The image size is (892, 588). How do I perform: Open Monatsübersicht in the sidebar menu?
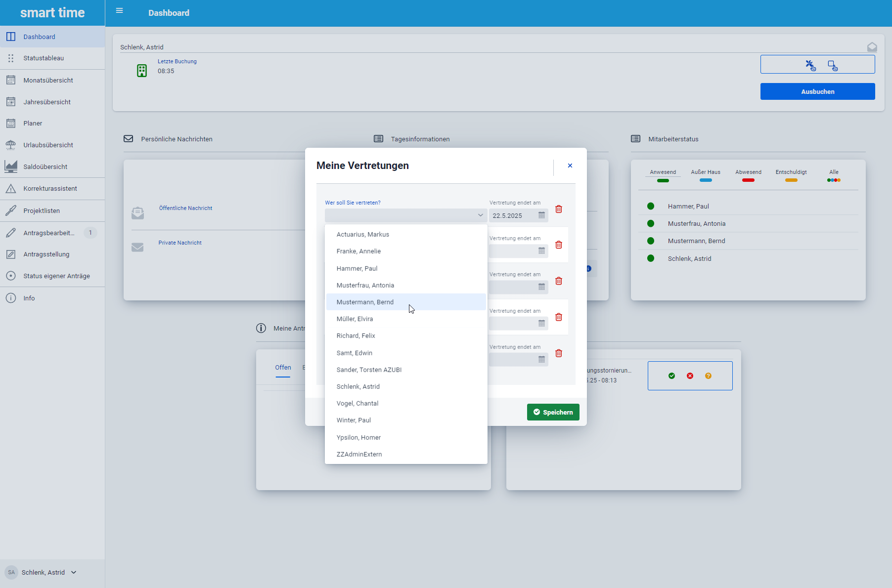48,81
